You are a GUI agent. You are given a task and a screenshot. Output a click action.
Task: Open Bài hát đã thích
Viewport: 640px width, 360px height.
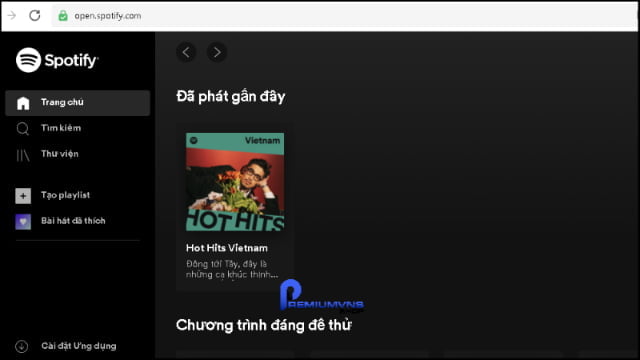(x=73, y=221)
